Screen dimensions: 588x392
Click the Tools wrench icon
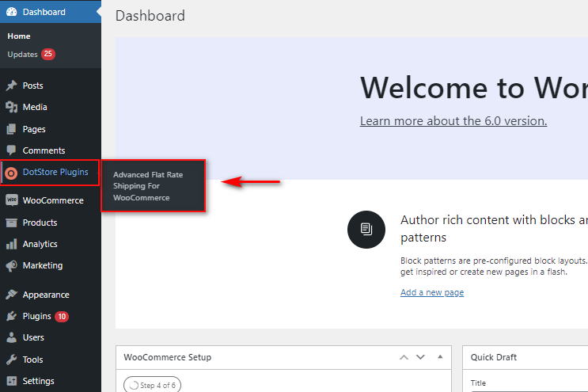tap(12, 360)
